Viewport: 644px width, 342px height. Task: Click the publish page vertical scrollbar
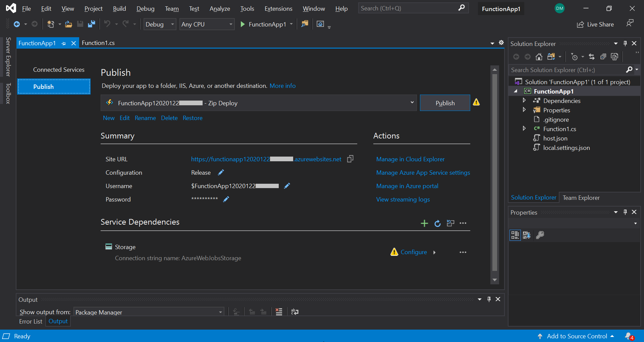point(495,173)
